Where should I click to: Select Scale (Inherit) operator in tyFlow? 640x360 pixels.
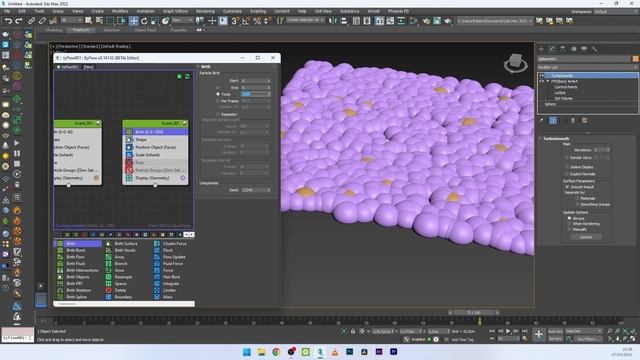156,155
